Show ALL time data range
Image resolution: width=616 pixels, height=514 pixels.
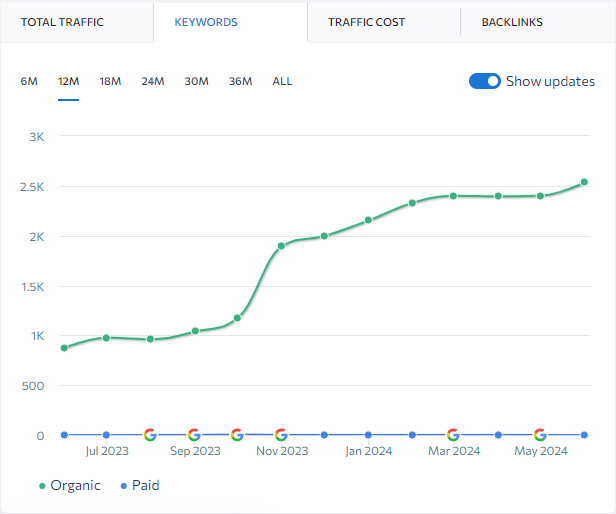click(x=283, y=82)
